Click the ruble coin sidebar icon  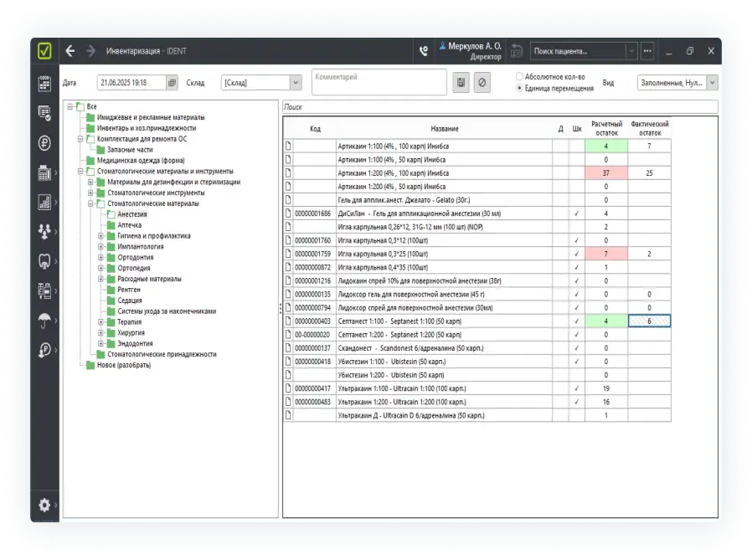44,143
